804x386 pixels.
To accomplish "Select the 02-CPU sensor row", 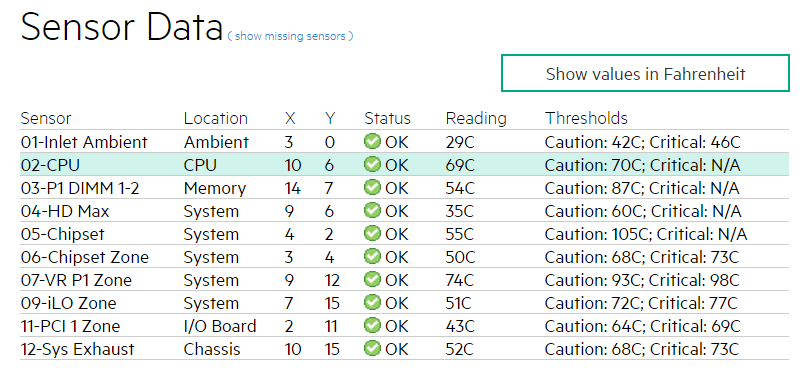I will (405, 165).
